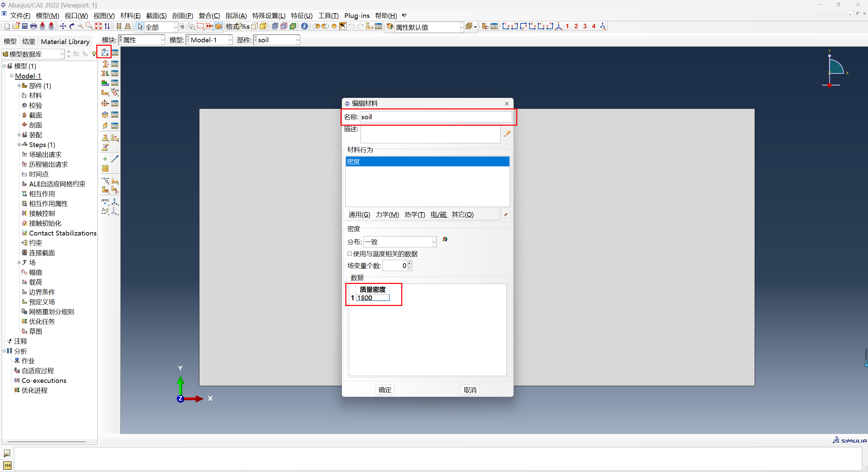Click the Rotate View icon
The width and height of the screenshot is (868, 472).
tap(72, 26)
